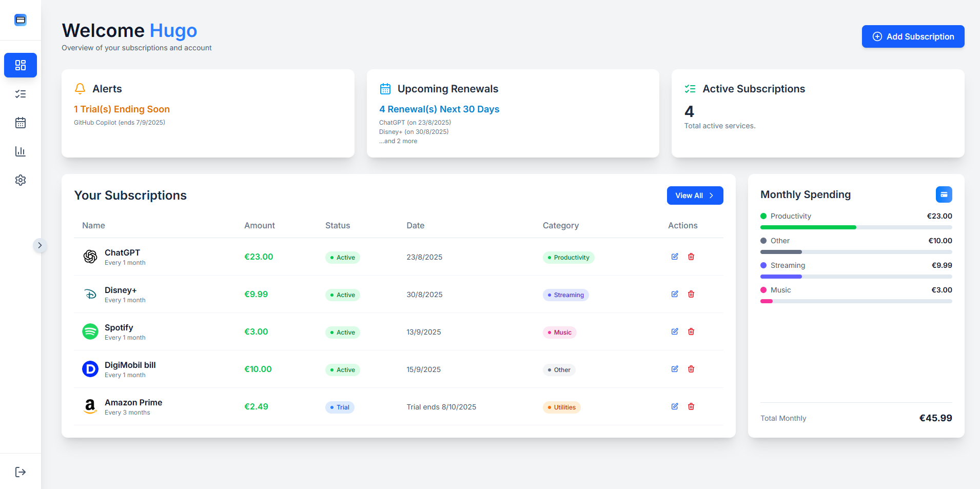The width and height of the screenshot is (980, 489).
Task: Click the Active Subscriptions checklist icon
Action: [690, 89]
